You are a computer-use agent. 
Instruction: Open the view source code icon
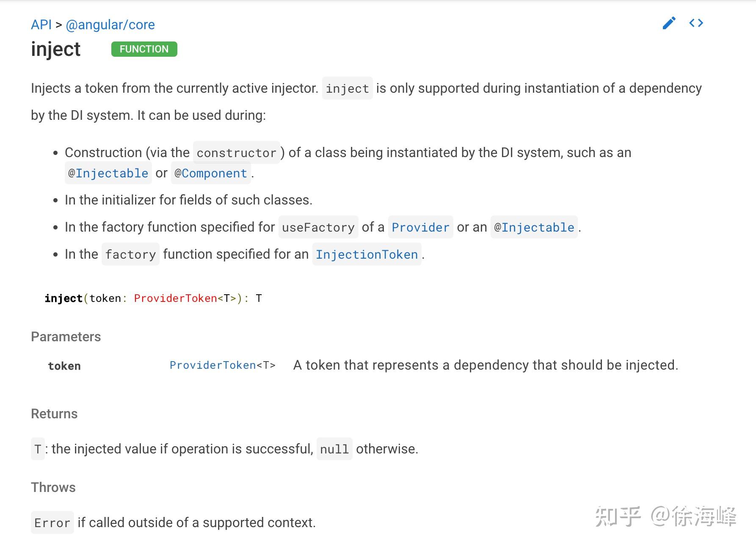[x=696, y=23]
